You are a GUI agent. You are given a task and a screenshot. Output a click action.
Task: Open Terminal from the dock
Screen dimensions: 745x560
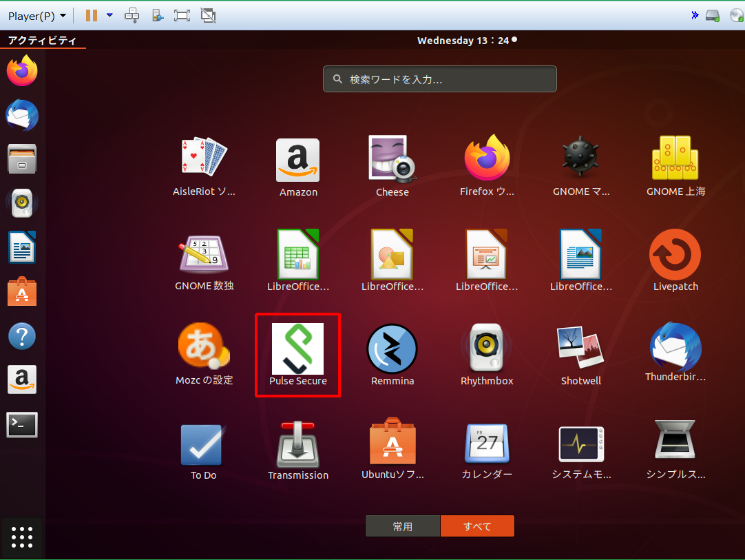(22, 425)
